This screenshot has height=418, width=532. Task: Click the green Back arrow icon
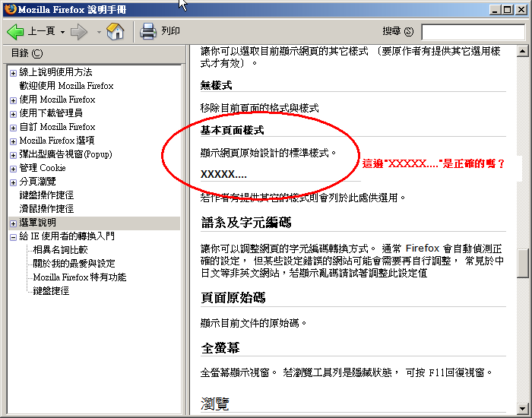[15, 32]
